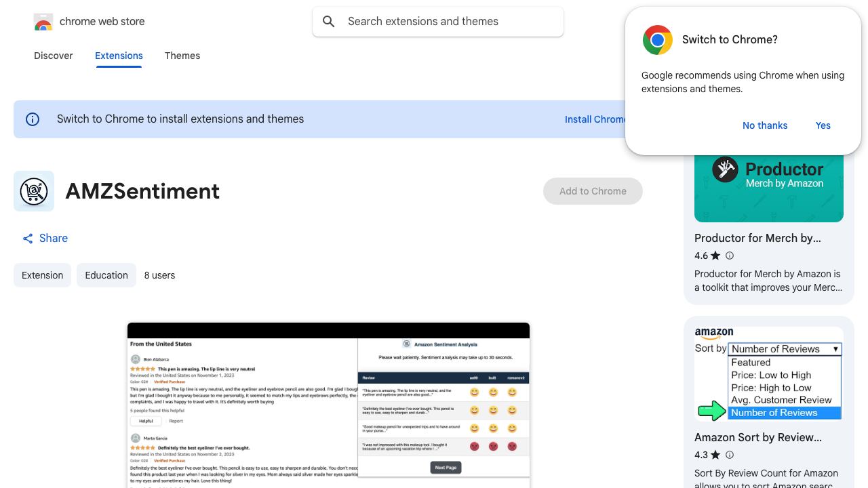Click the No thanks button
Viewport: 868px width, 488px height.
(765, 125)
